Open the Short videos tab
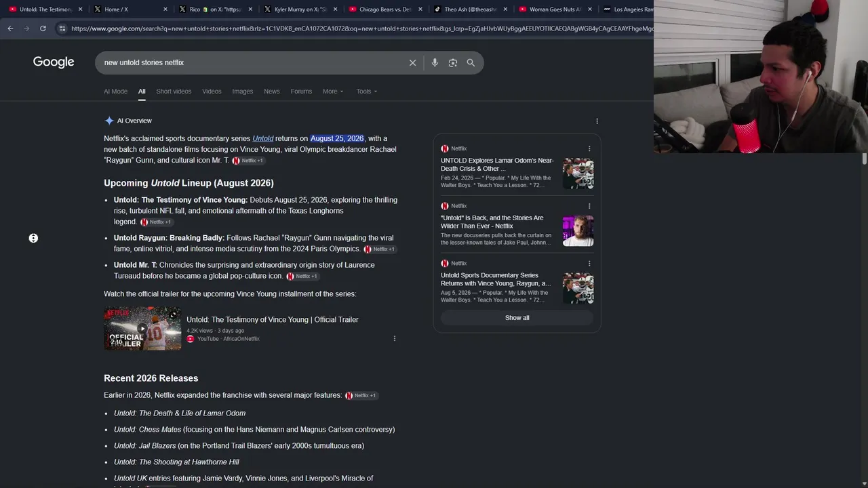The image size is (868, 488). (174, 91)
